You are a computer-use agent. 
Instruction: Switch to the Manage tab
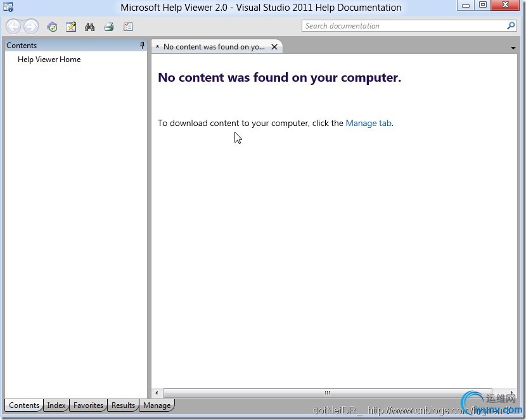click(157, 405)
